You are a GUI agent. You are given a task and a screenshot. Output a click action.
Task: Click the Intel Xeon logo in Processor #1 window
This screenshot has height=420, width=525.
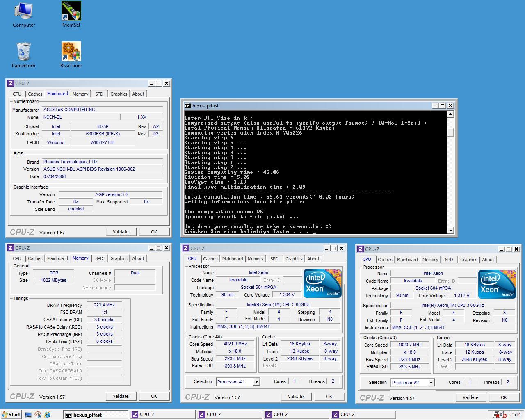coord(322,283)
